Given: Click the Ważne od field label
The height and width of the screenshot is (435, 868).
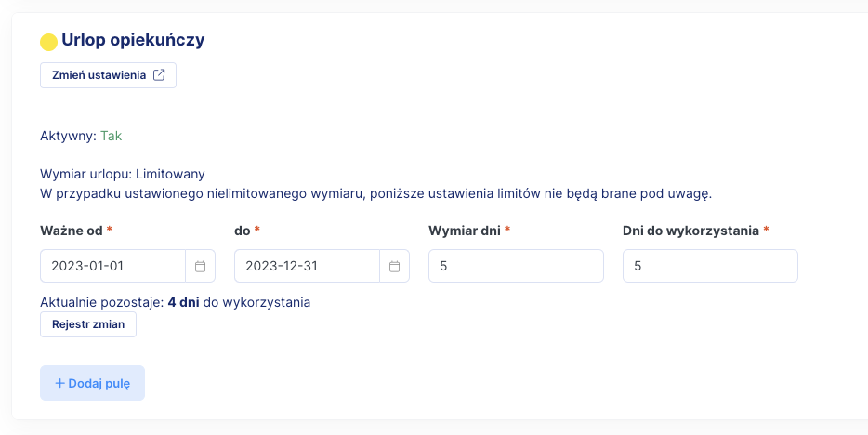Looking at the screenshot, I should [x=72, y=230].
